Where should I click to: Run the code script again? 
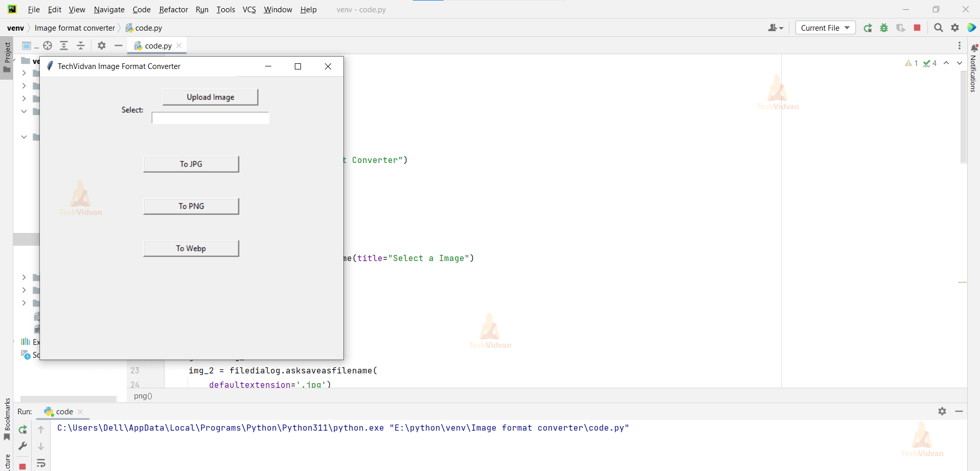tap(22, 429)
